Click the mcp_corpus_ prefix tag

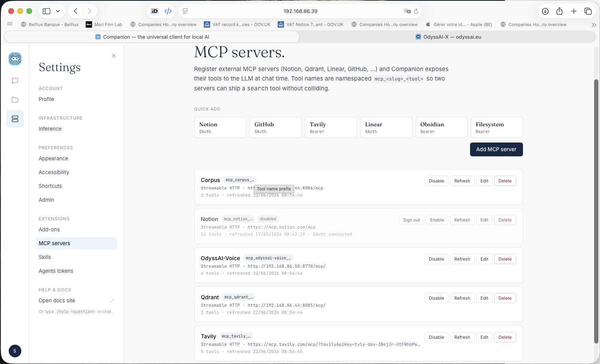[240, 180]
